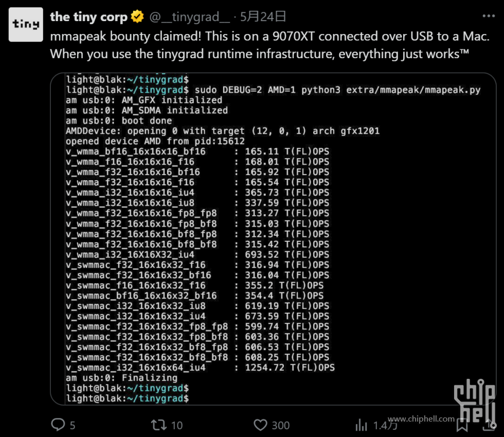Click the chiphell logo watermark
This screenshot has height=437, width=504.
click(x=474, y=400)
